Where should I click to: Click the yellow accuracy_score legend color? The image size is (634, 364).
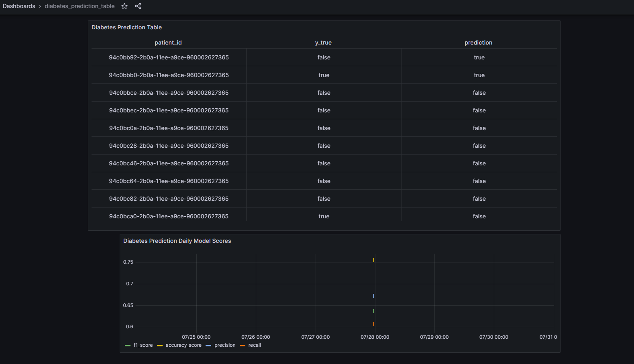click(160, 346)
